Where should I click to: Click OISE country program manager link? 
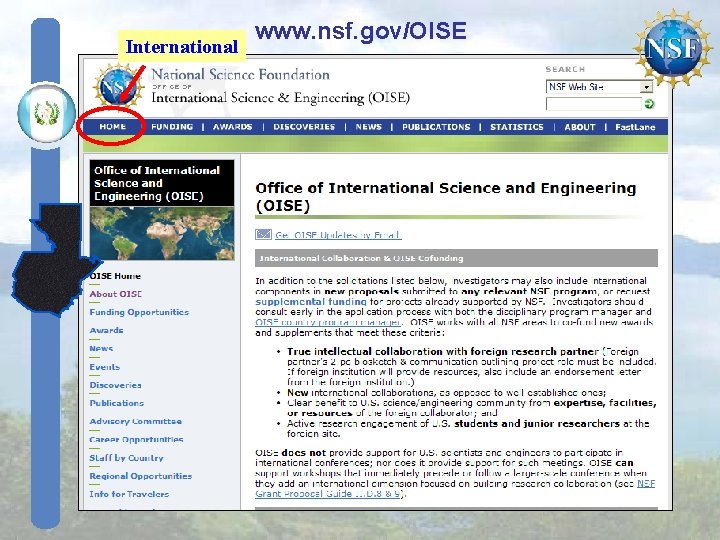point(328,322)
